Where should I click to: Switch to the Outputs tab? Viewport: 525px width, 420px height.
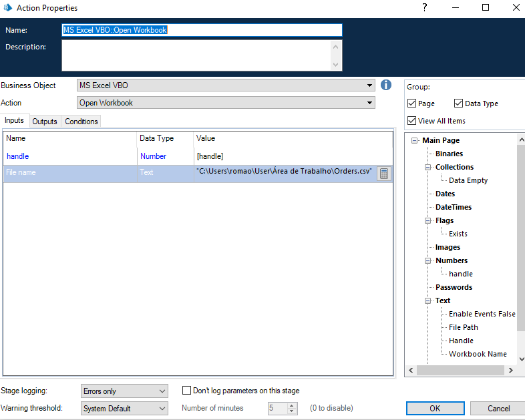point(45,122)
